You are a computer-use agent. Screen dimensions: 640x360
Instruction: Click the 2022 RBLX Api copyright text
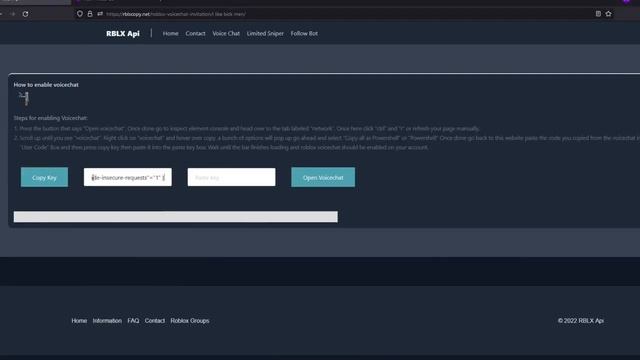point(581,321)
